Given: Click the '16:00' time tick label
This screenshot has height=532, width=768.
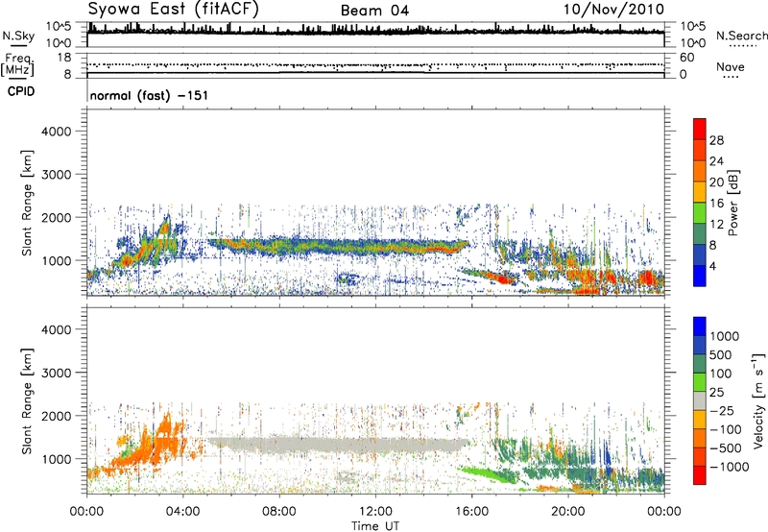Looking at the screenshot, I should (x=471, y=512).
